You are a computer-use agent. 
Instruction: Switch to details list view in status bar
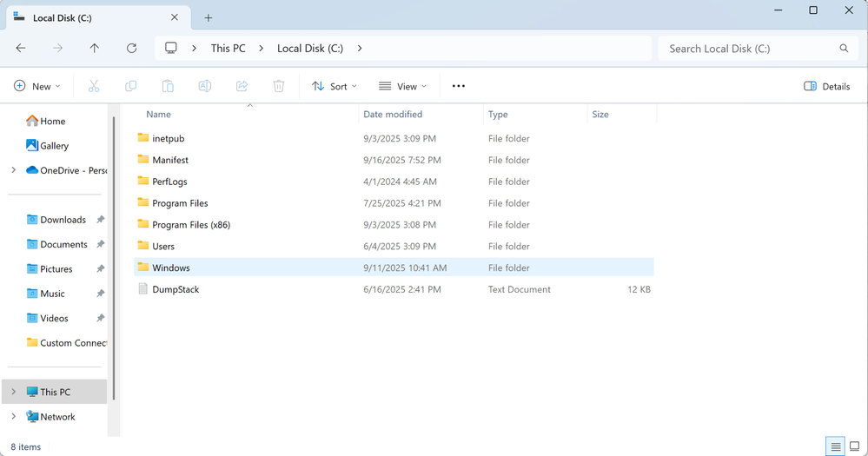pyautogui.click(x=835, y=447)
